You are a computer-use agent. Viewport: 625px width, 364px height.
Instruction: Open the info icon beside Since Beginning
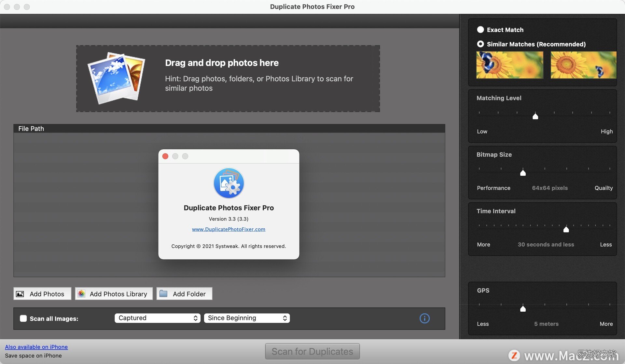point(424,318)
